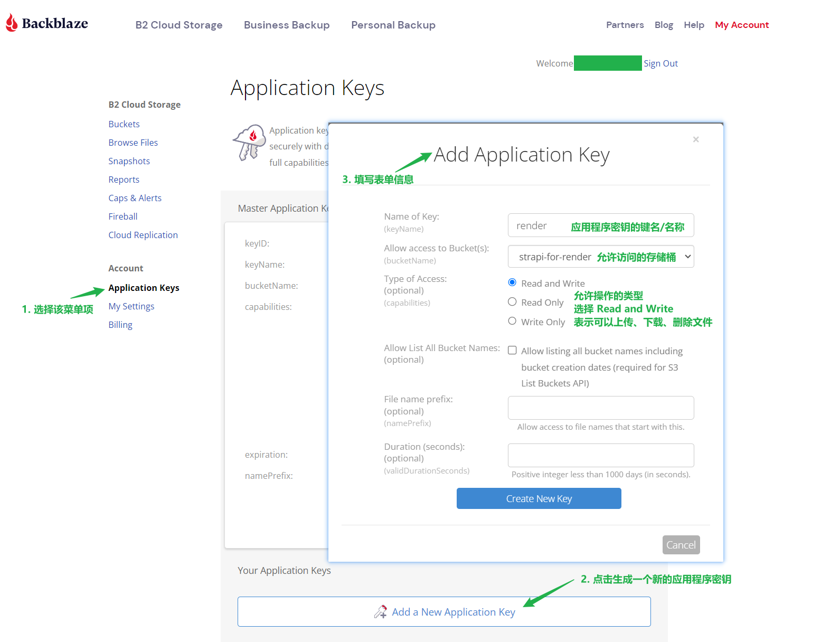The image size is (840, 642).
Task: Click the capabilities: label in the master key panel
Action: 268,307
